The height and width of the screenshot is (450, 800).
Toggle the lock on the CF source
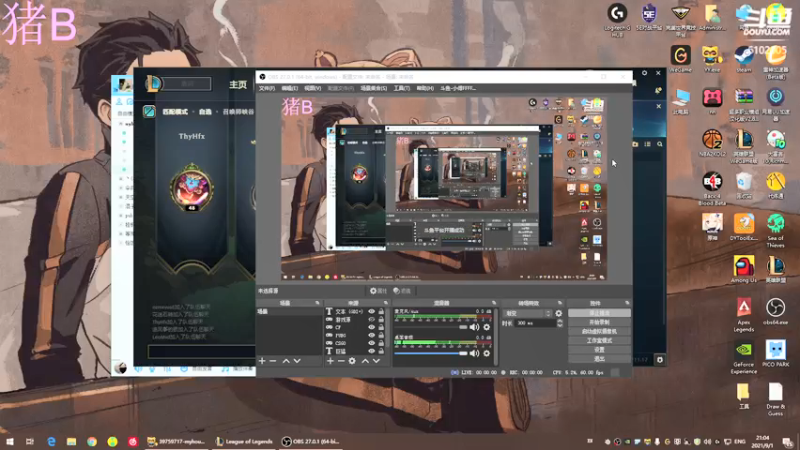[x=381, y=327]
